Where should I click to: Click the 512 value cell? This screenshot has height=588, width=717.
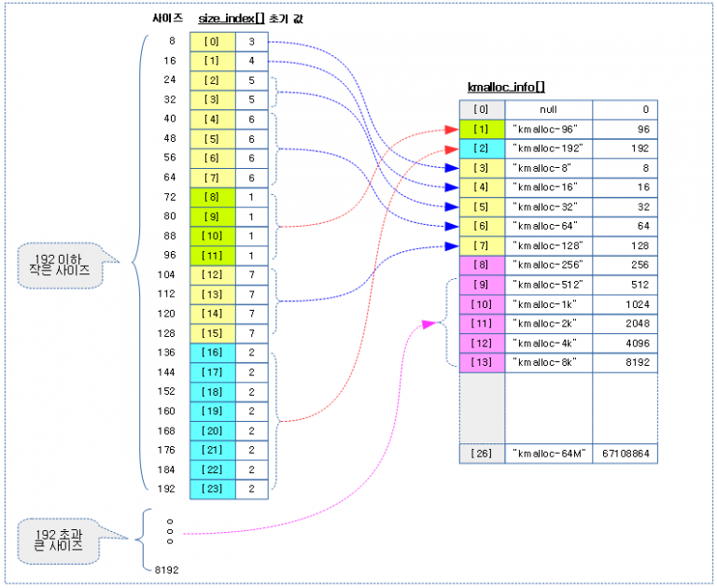point(626,285)
